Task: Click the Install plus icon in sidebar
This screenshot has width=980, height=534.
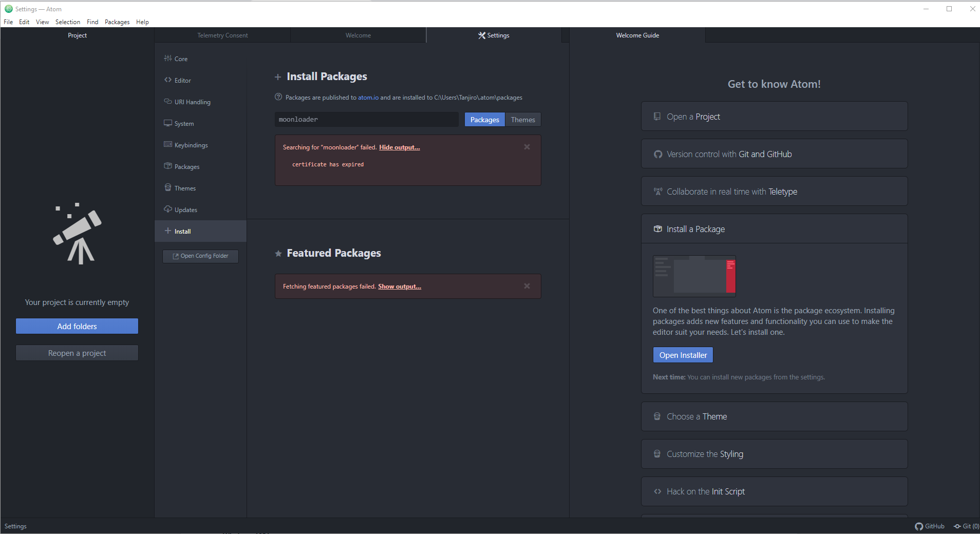Action: pos(168,231)
